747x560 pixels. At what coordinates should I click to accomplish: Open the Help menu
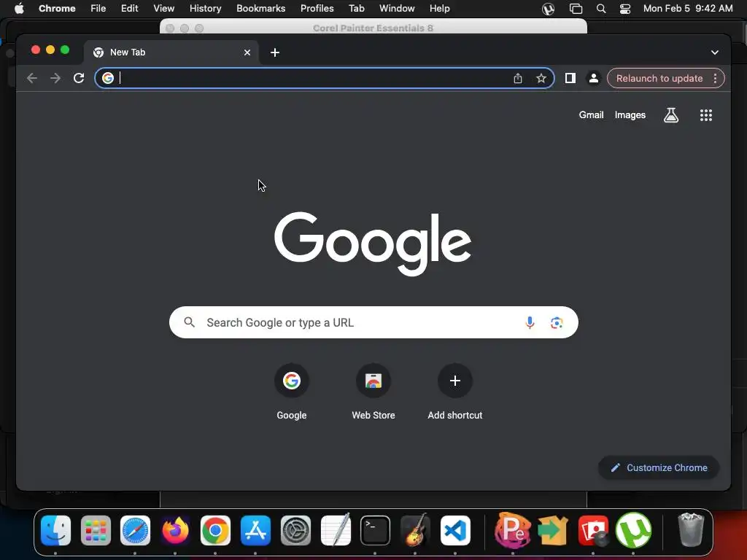coord(439,9)
